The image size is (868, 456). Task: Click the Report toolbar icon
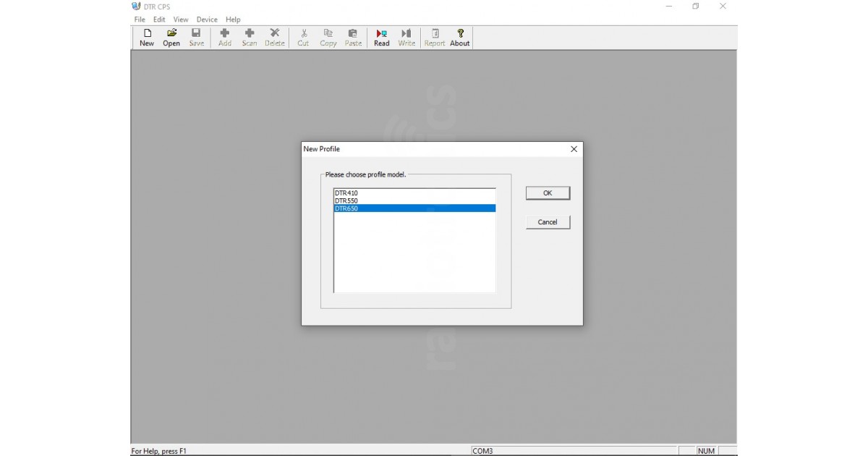(x=435, y=37)
